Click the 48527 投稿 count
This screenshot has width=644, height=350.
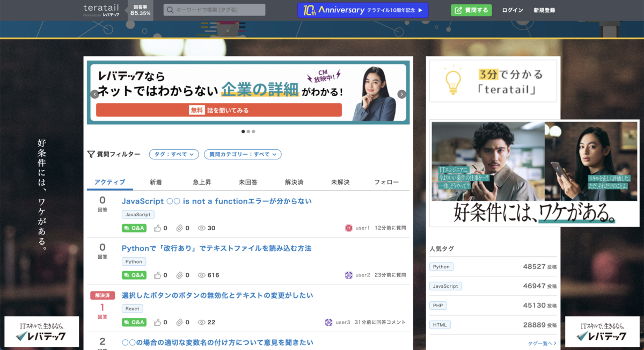(x=540, y=267)
